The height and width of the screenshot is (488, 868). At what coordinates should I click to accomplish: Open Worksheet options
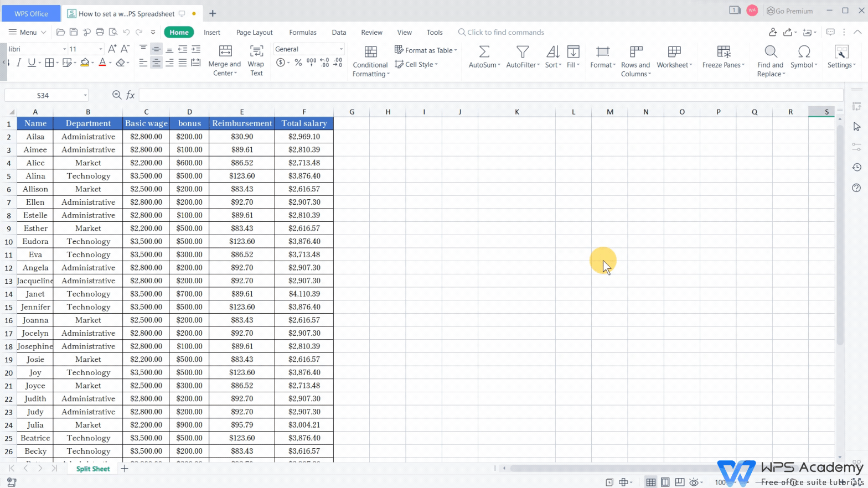pos(674,57)
